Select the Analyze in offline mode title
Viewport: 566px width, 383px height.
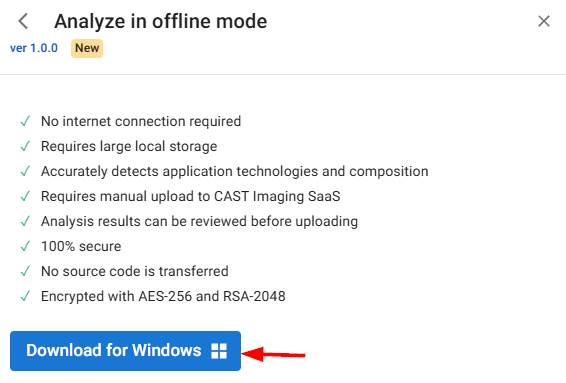point(161,21)
